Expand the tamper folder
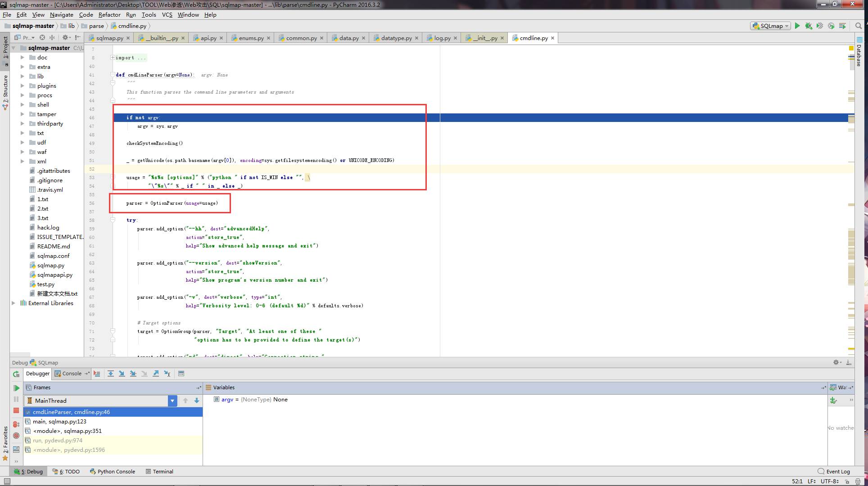This screenshot has width=868, height=486. click(23, 114)
